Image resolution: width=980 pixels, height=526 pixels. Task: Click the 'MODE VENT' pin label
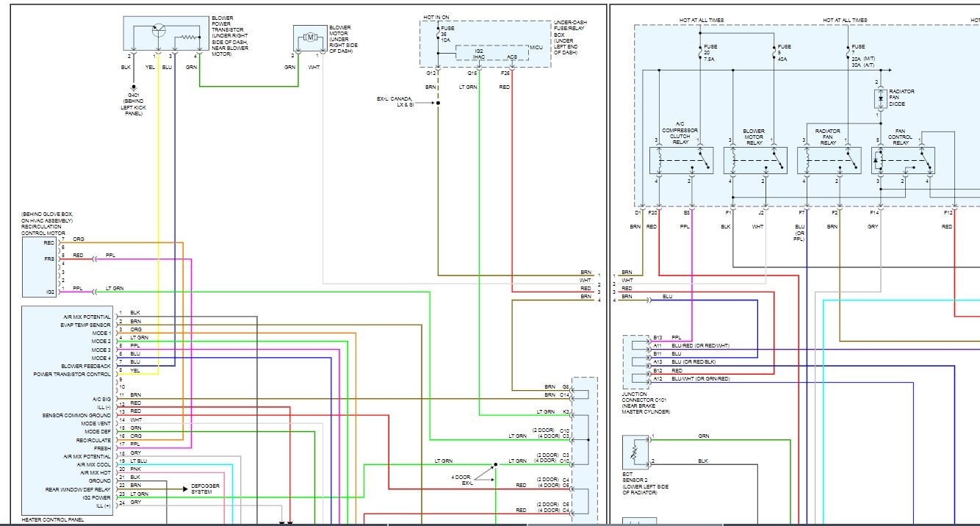[x=96, y=423]
